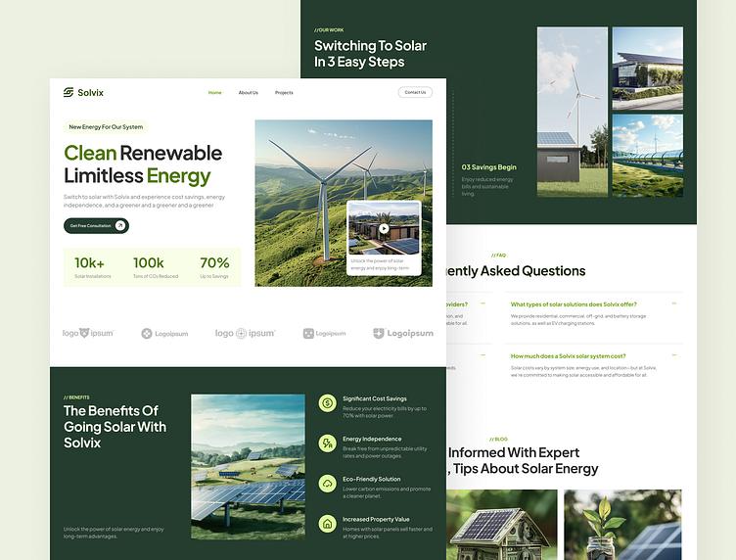The height and width of the screenshot is (560, 736).
Task: Collapse the partially hidden providers FAQ
Action: click(483, 303)
